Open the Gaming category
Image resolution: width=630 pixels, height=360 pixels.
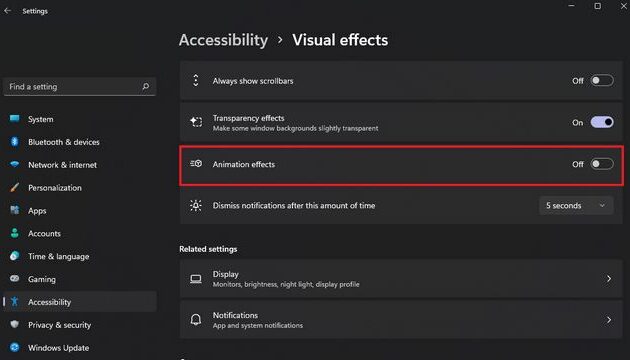click(80, 279)
